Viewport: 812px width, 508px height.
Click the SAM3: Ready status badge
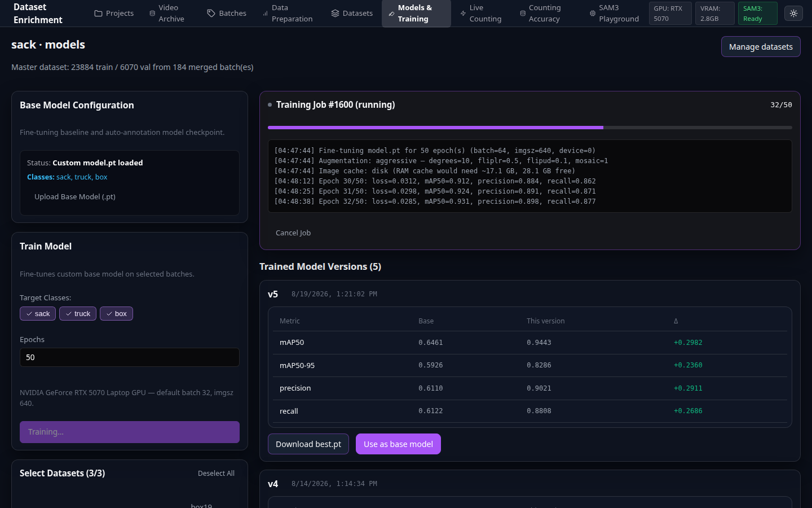[x=757, y=14]
